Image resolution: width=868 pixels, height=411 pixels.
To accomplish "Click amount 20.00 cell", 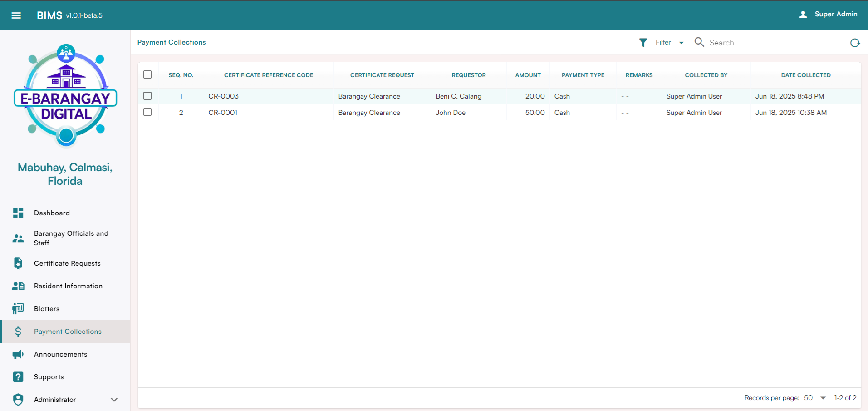I will pyautogui.click(x=535, y=96).
